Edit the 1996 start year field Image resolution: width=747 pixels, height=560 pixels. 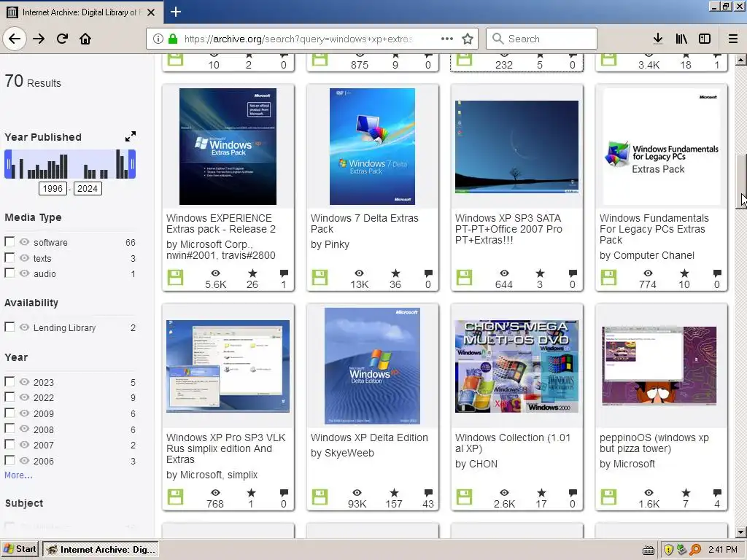(53, 189)
